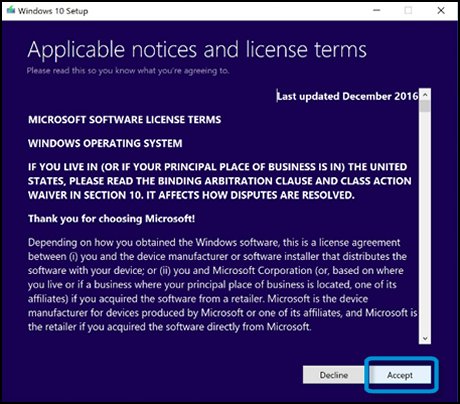The height and width of the screenshot is (404, 460).
Task: Click the Accept button
Action: 400,375
